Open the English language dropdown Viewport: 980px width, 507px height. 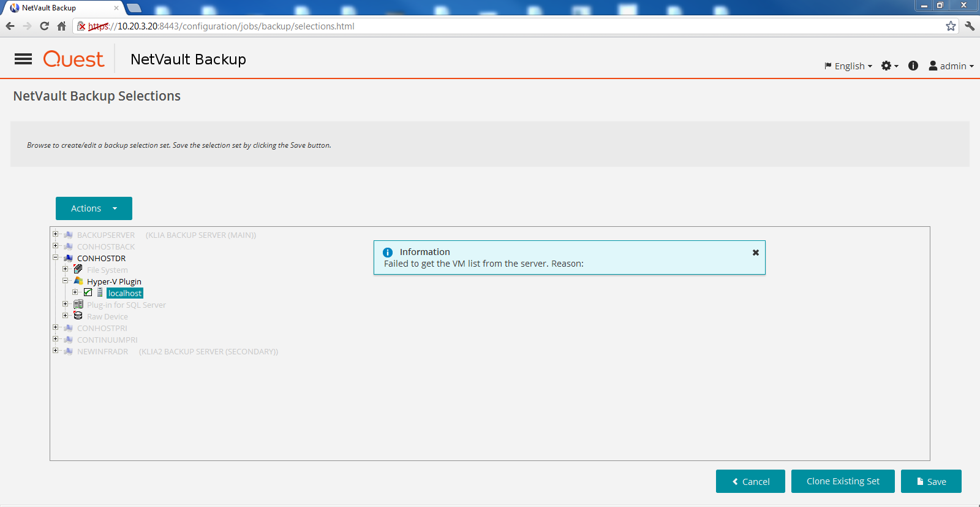coord(848,66)
